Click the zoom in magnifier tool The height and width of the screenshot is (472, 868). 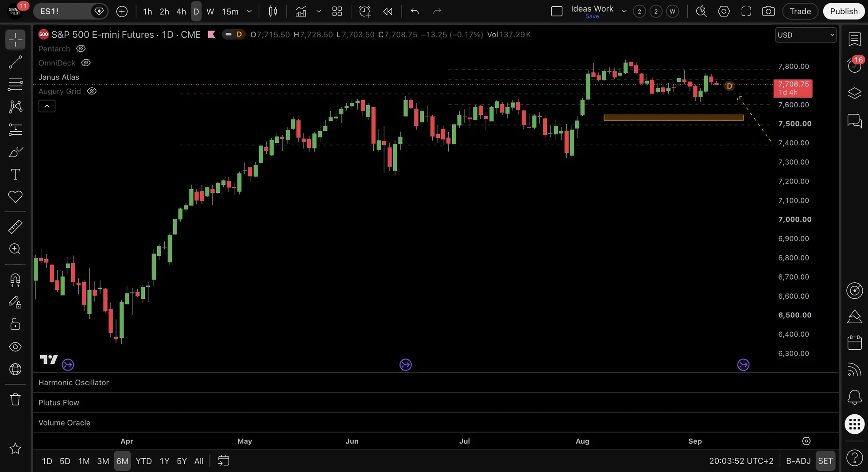(x=15, y=249)
